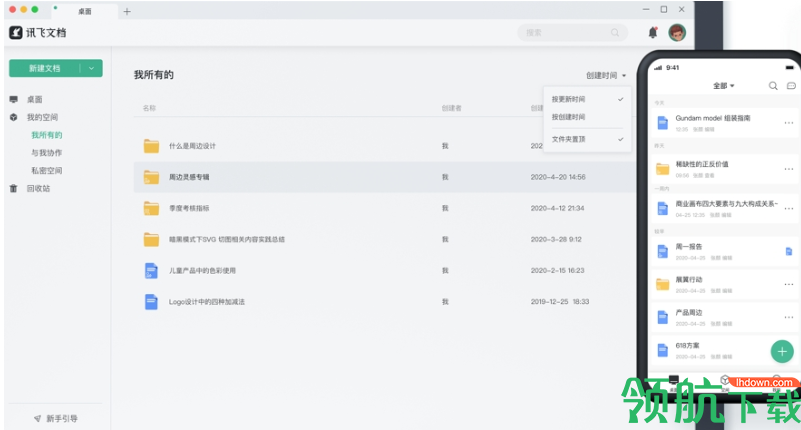Click folder icon of 季度考核指标
The height and width of the screenshot is (430, 801).
151,208
